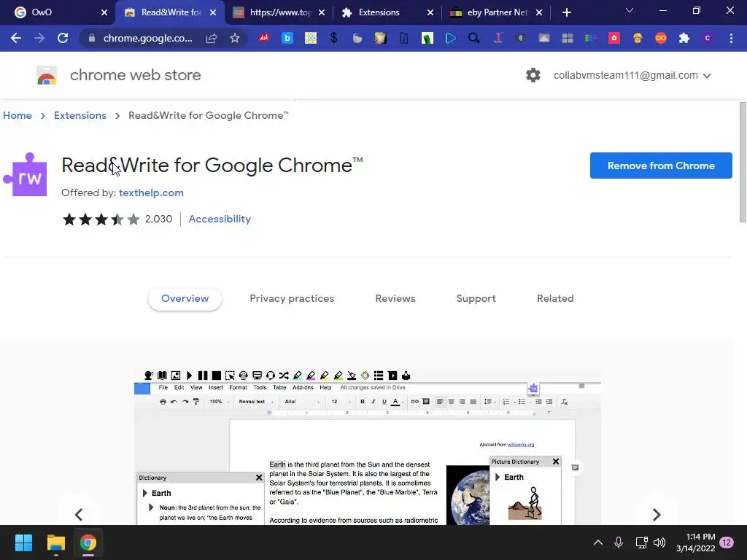
Task: Open the tab search chevron
Action: 630,10
